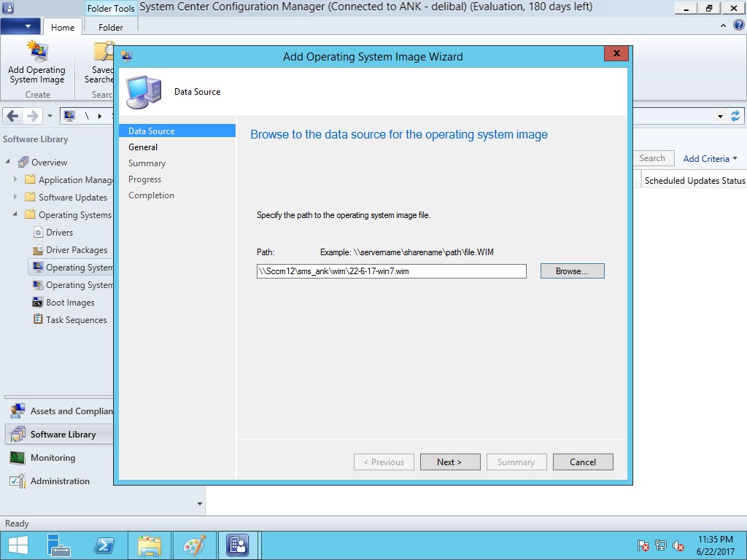Open the Monitoring workspace
The height and width of the screenshot is (560, 747).
click(53, 458)
